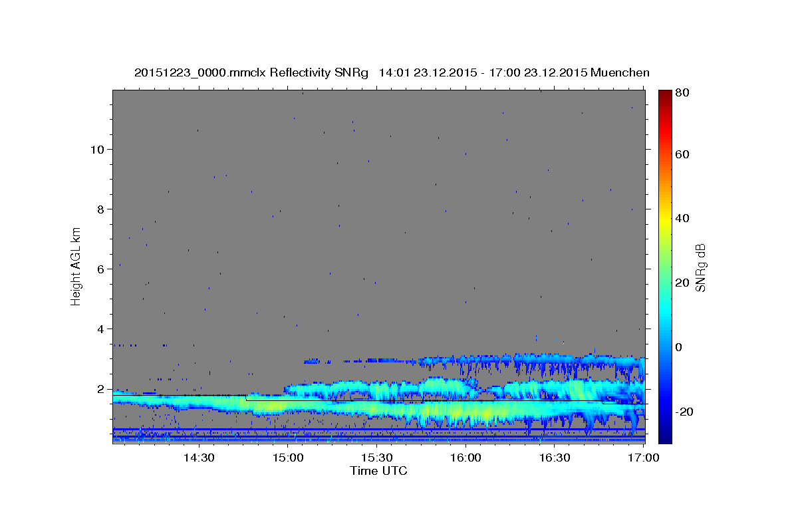Click the height tick label 6
Screen dimensions: 798x532
pos(100,269)
